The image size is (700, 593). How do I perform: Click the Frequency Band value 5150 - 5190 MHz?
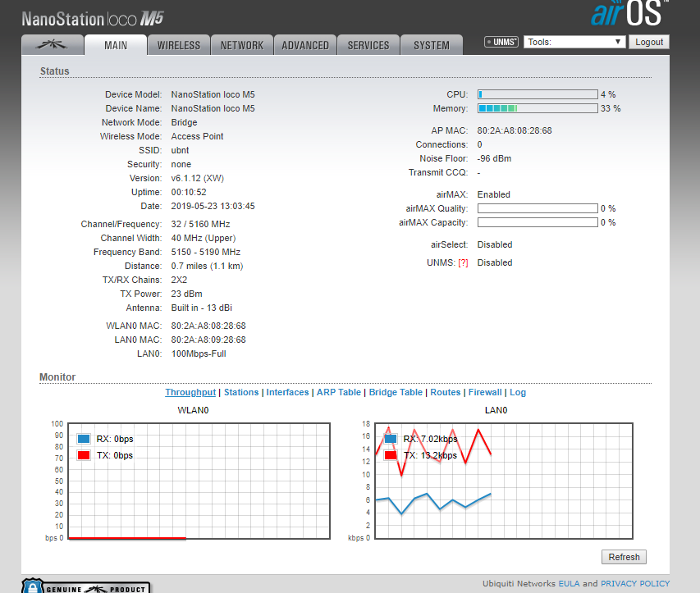[x=206, y=252]
